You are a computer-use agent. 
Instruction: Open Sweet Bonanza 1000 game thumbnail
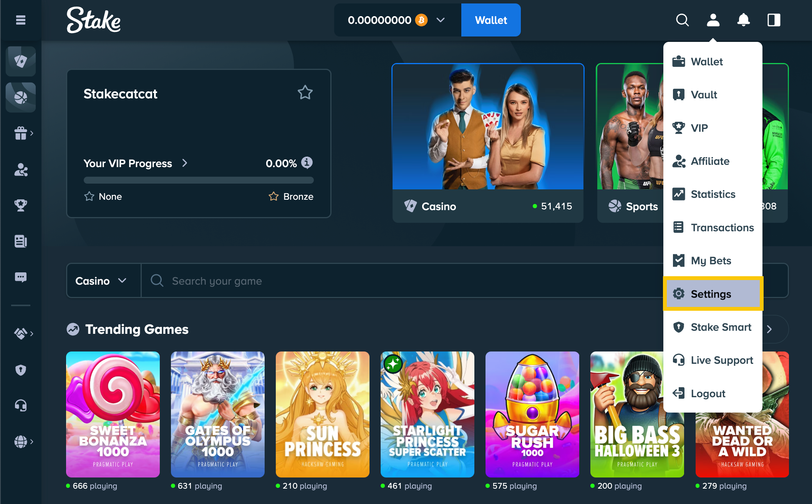tap(113, 414)
